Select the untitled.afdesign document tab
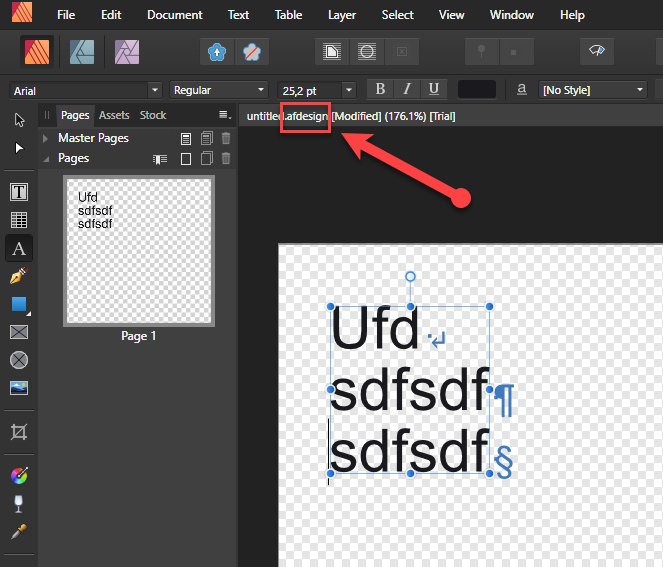 pyautogui.click(x=351, y=116)
